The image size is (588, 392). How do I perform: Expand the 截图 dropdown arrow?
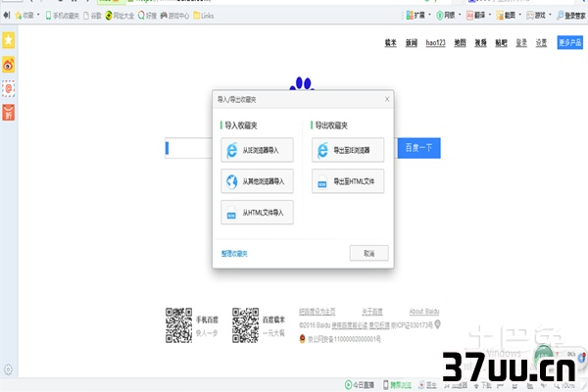point(519,15)
